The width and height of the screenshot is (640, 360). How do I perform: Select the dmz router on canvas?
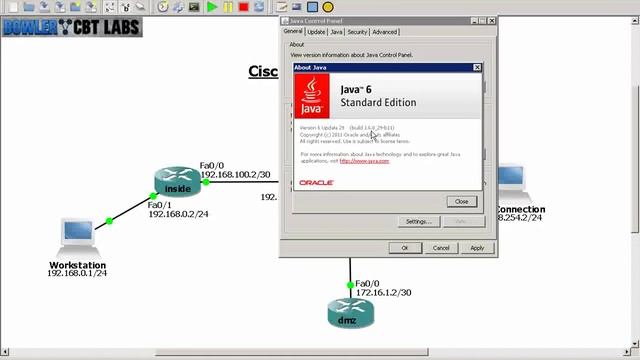[351, 313]
